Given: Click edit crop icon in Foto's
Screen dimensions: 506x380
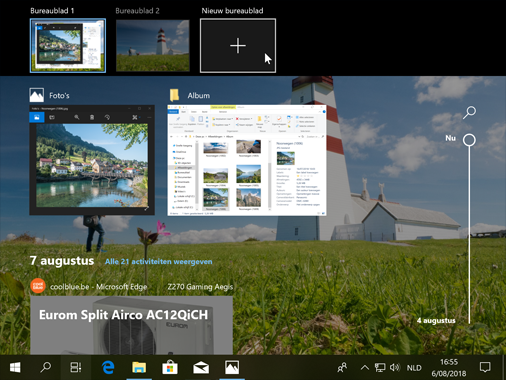Looking at the screenshot, I should (135, 117).
